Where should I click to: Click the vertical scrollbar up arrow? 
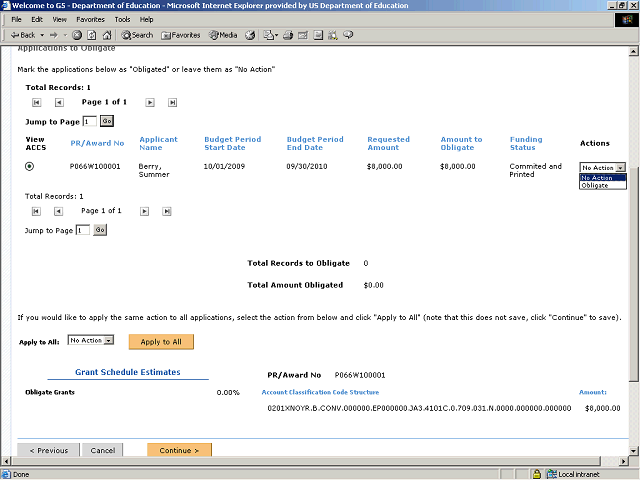pyautogui.click(x=633, y=51)
